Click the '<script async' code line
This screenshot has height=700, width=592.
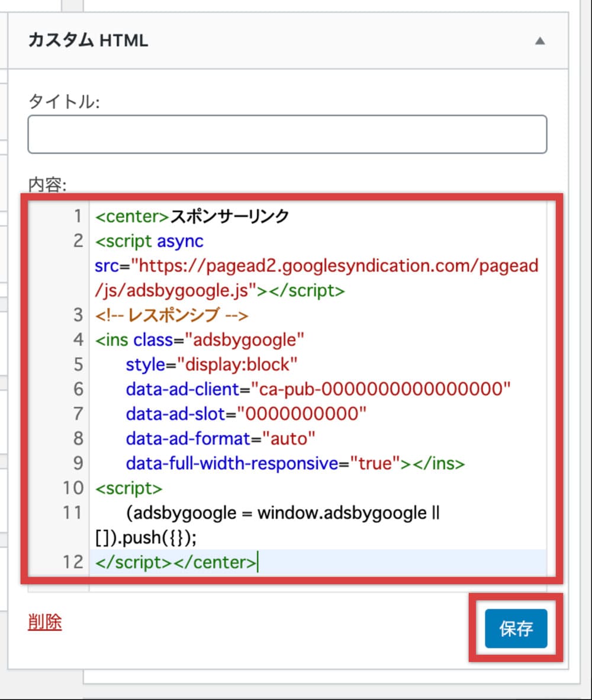click(x=149, y=241)
